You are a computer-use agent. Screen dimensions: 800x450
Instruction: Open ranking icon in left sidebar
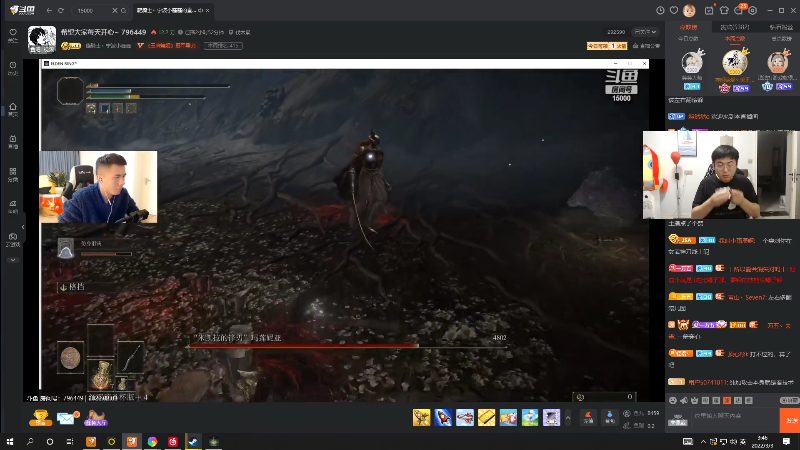click(x=13, y=206)
